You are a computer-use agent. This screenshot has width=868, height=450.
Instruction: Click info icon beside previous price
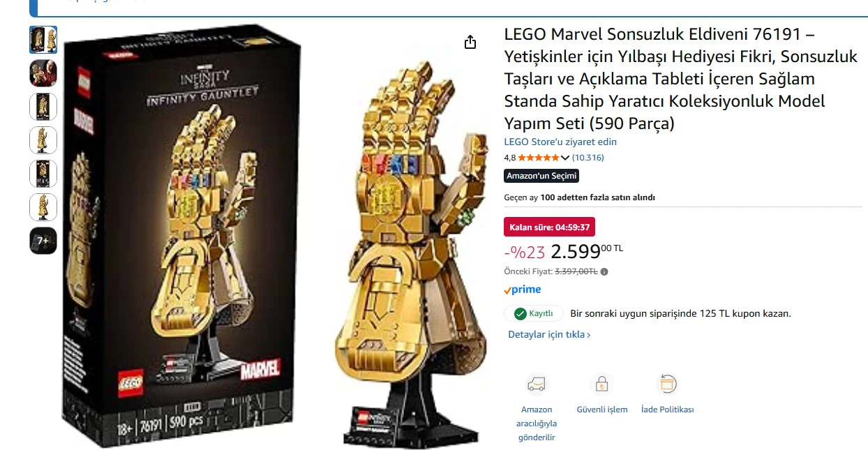tap(604, 272)
